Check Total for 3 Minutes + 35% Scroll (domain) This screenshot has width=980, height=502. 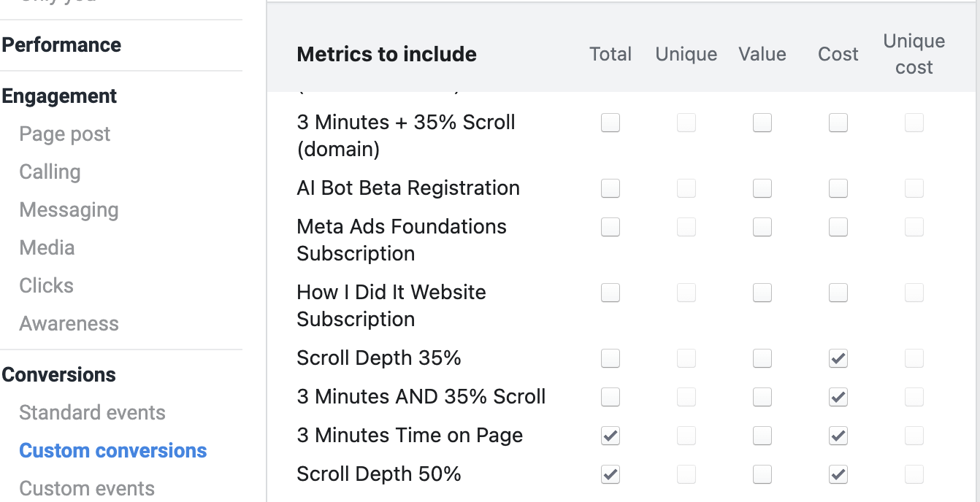(x=610, y=123)
